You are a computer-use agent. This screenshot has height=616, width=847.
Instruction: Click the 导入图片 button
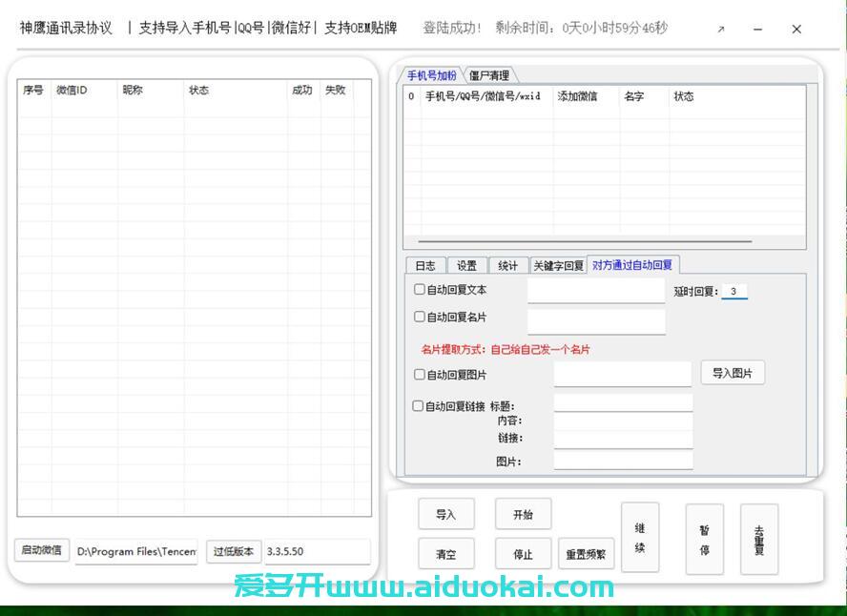point(733,373)
